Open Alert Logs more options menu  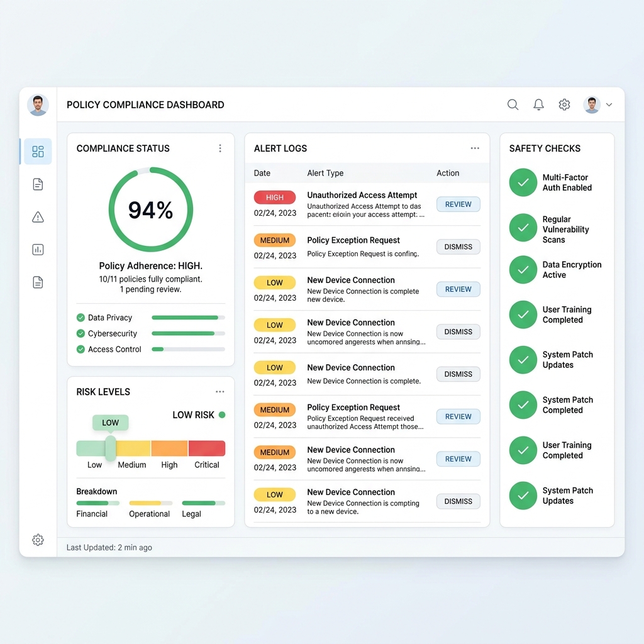point(475,148)
